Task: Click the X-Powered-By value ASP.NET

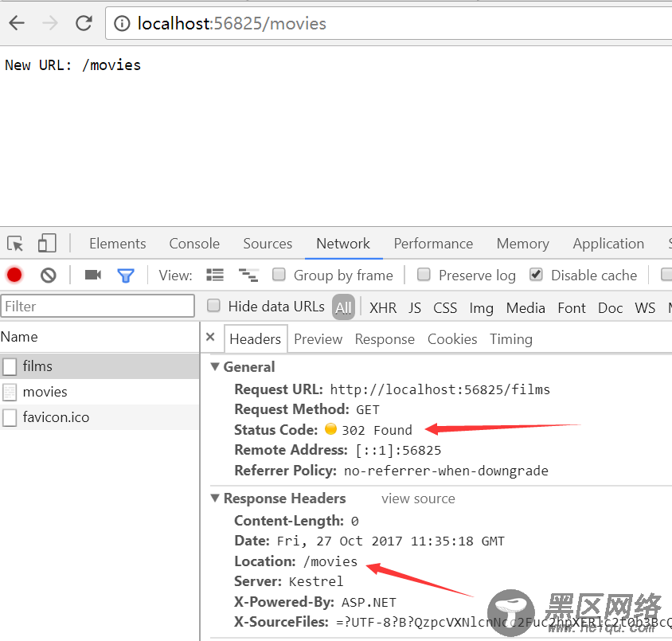Action: tap(369, 602)
